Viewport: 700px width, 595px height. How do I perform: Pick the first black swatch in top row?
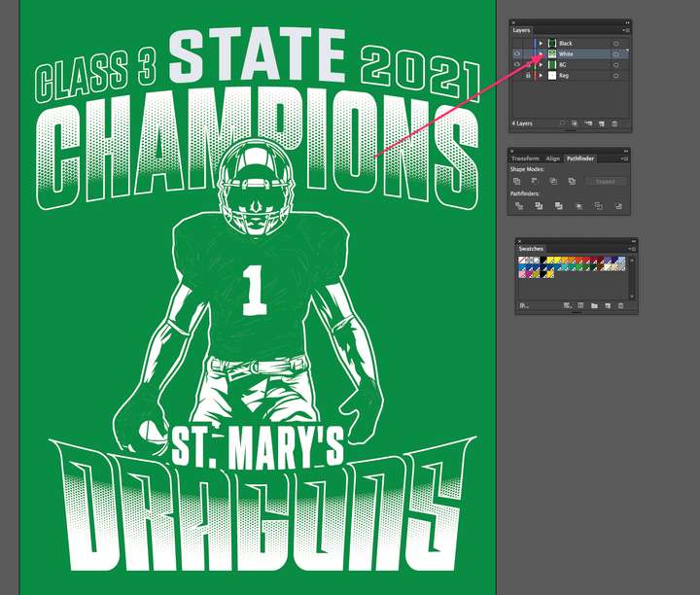tap(543, 260)
